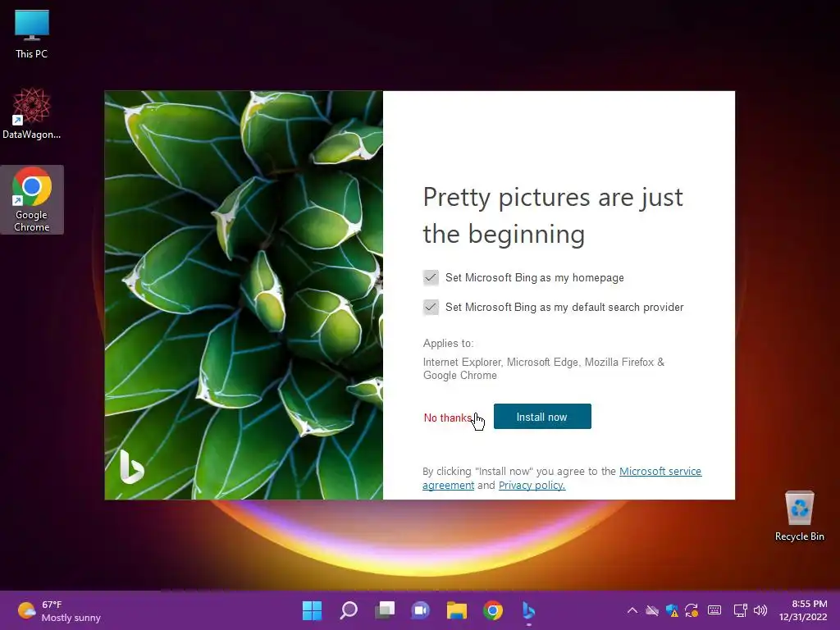
Task: Click the OneDrive cloud tray icon
Action: click(652, 610)
